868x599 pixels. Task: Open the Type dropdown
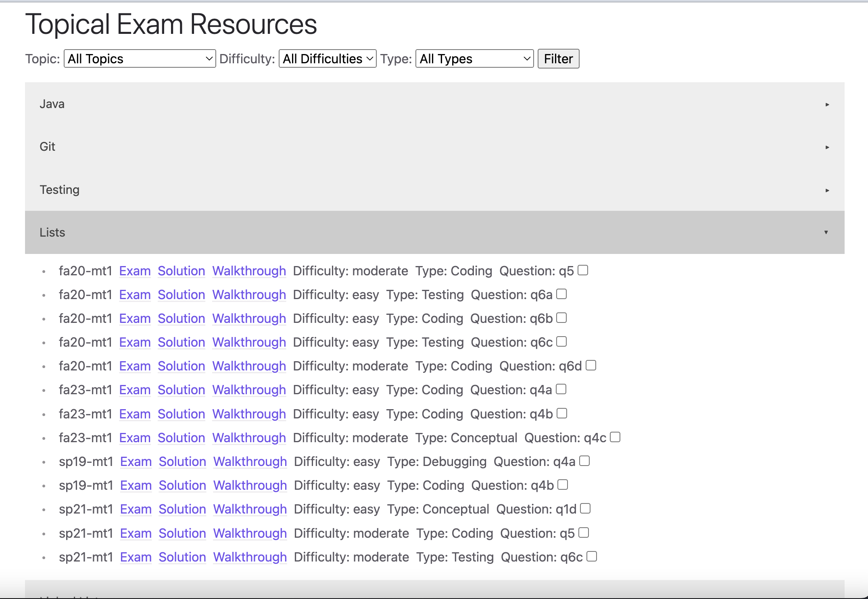(x=474, y=59)
